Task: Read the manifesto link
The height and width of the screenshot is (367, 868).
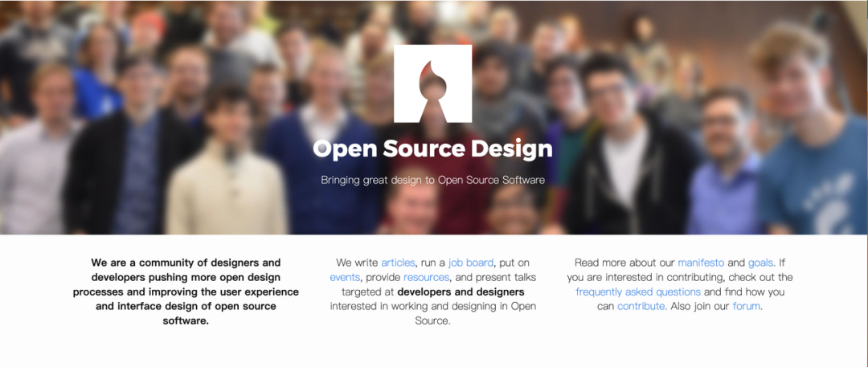Action: point(701,263)
